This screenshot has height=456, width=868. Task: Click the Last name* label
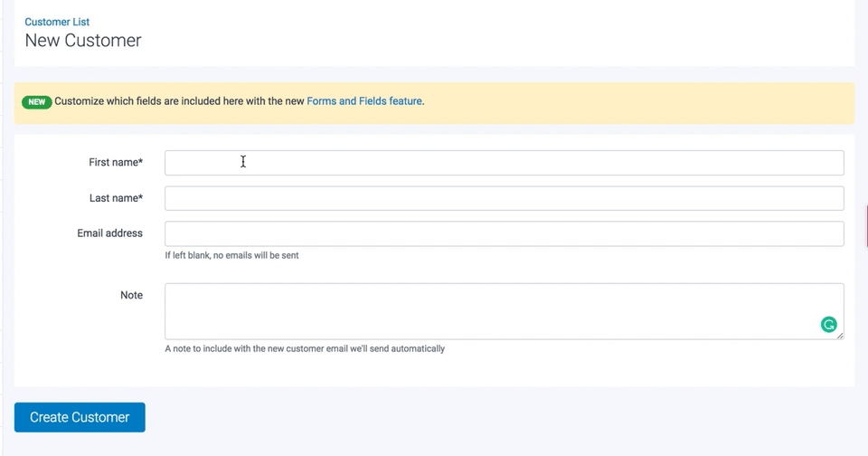click(115, 198)
